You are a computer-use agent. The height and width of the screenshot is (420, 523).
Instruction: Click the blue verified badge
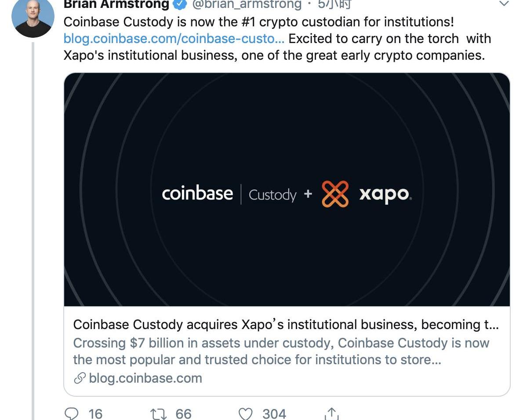pos(179,4)
